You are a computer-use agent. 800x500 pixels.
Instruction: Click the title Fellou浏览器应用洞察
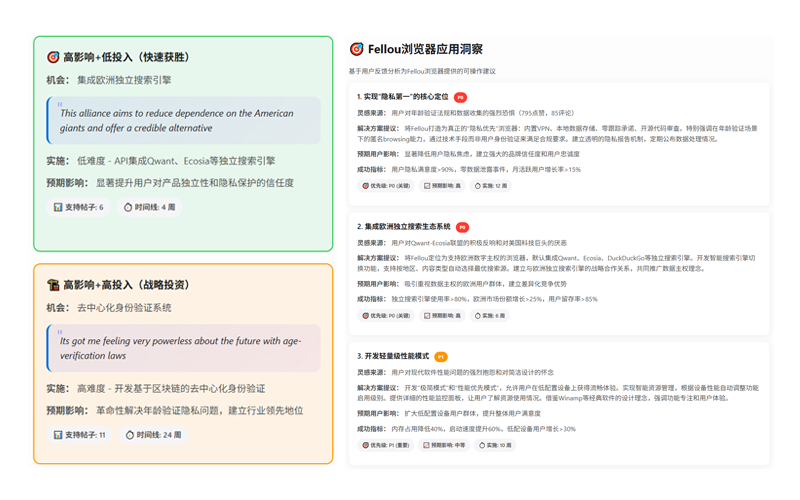425,49
